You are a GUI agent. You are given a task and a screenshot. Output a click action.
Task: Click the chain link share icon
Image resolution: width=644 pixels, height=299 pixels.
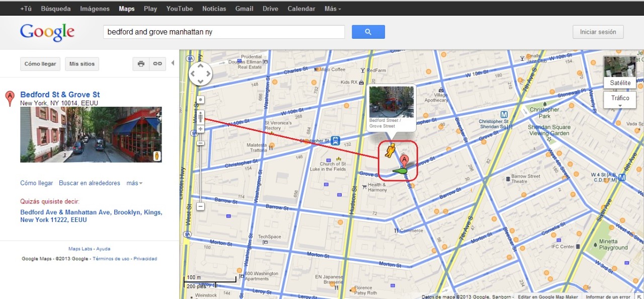point(157,64)
